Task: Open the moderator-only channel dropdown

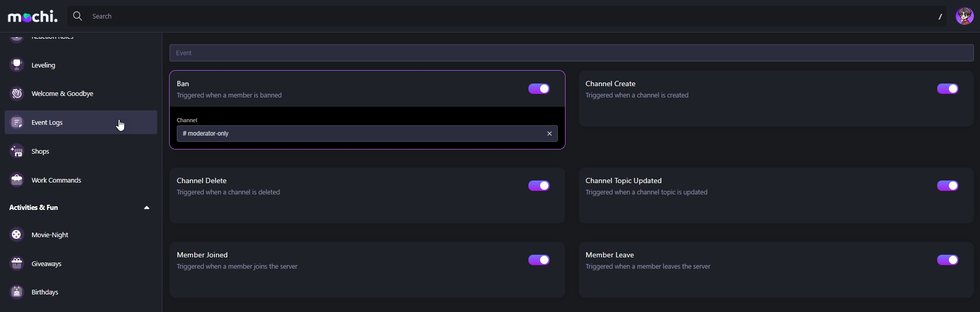Action: pos(361,134)
